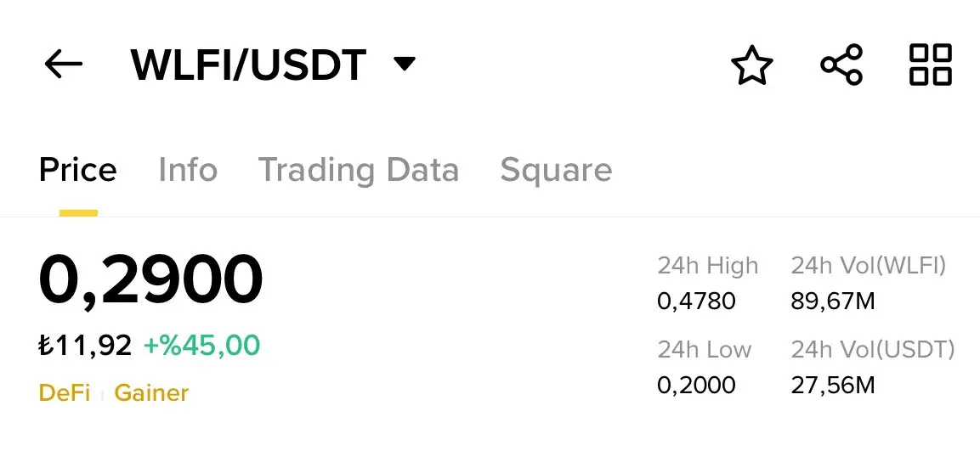
Task: Tap the 24h High label
Action: [707, 266]
